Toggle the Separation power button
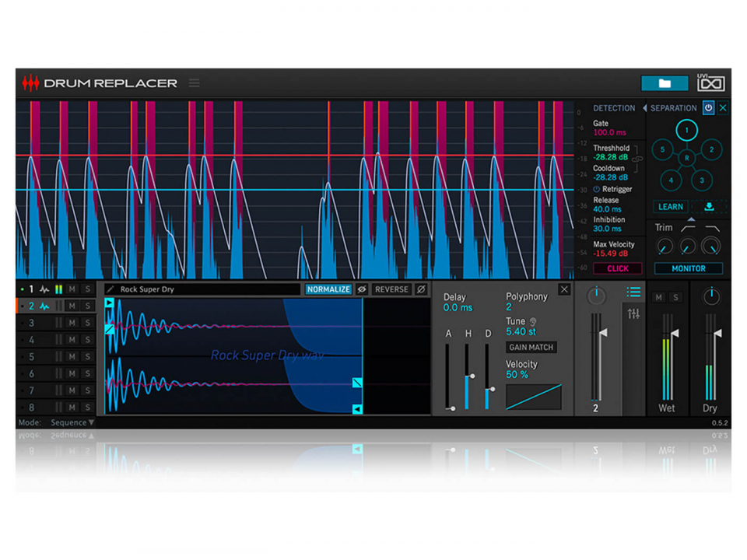Image resolution: width=747 pixels, height=560 pixels. tap(708, 108)
